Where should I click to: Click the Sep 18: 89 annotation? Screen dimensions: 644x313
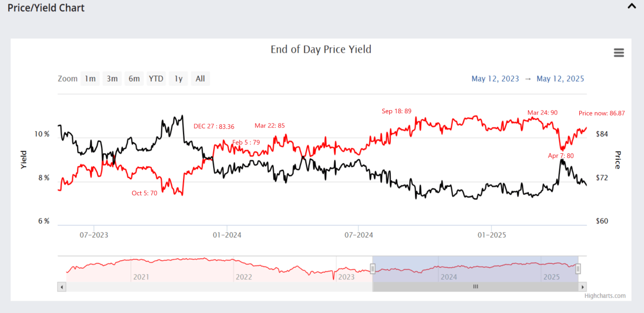pyautogui.click(x=396, y=111)
